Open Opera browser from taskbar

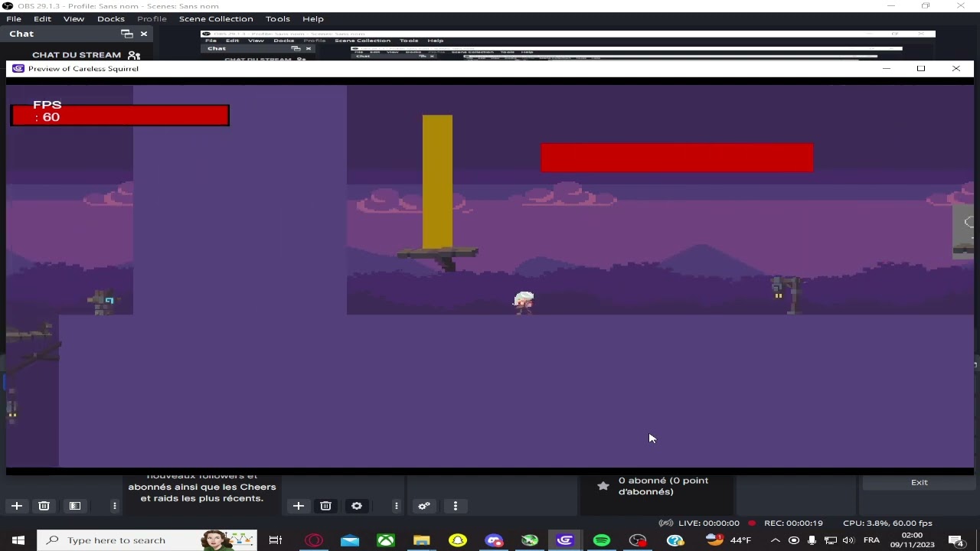314,540
